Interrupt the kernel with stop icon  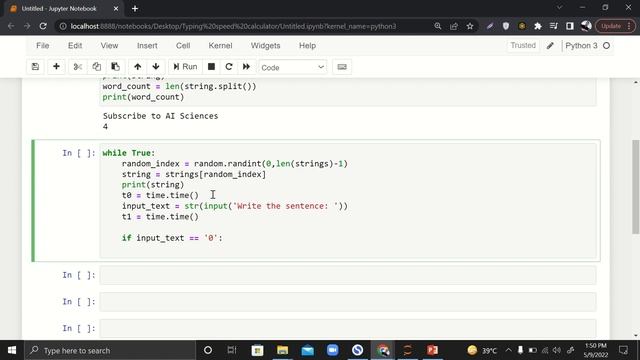pos(211,67)
